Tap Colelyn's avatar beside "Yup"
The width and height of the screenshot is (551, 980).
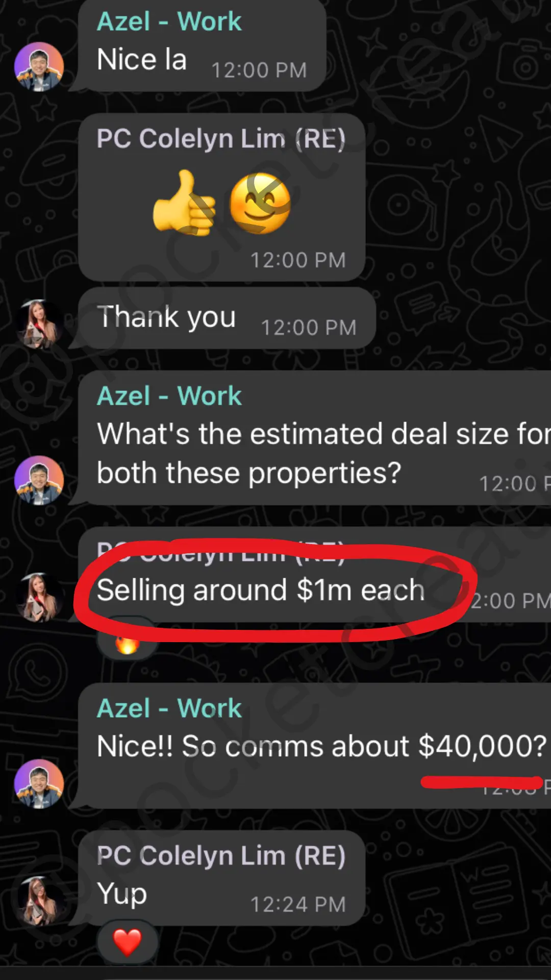pyautogui.click(x=39, y=901)
